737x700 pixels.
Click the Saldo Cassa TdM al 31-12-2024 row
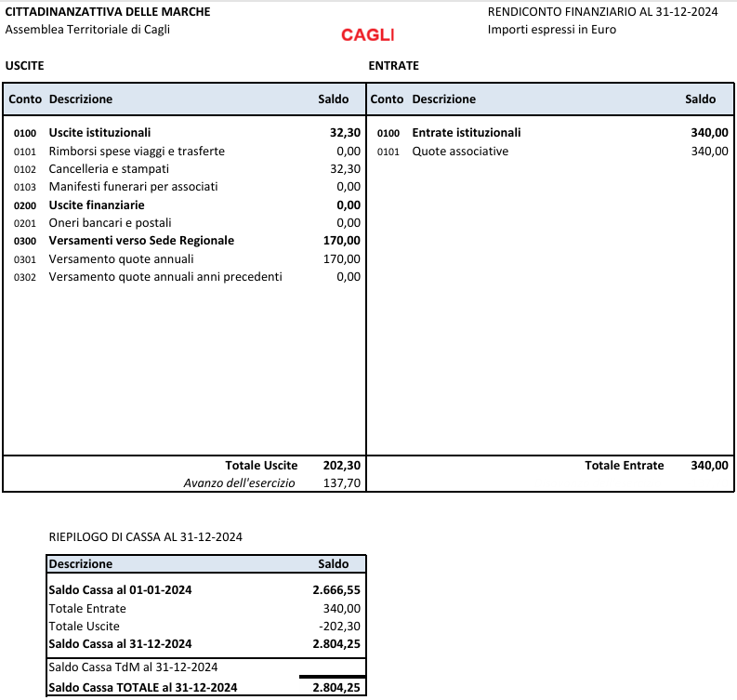(x=133, y=667)
